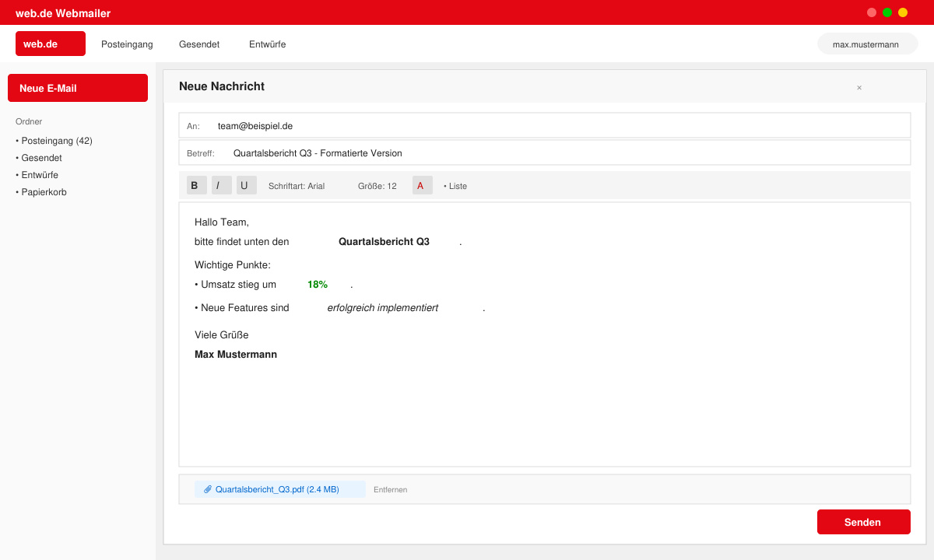Open the Schriftart: Arial font selector

297,186
